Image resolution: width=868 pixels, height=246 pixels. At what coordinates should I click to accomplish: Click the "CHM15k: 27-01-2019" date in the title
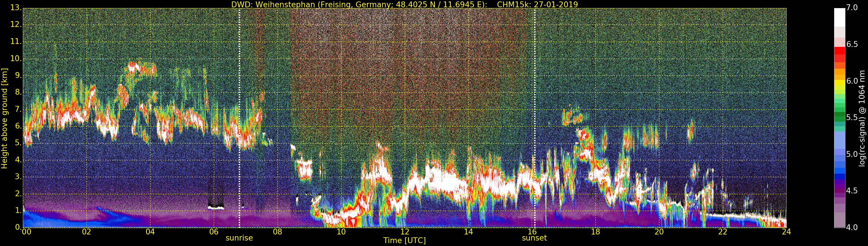click(x=538, y=4)
